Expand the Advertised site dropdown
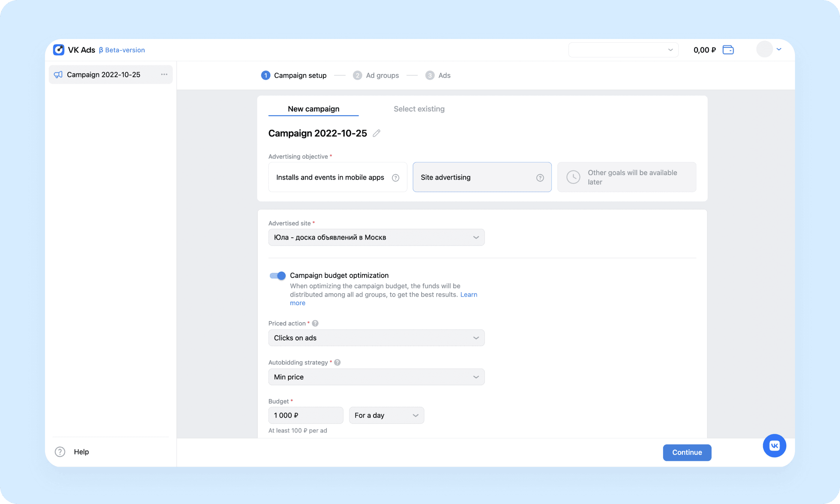The height and width of the screenshot is (504, 840). click(x=476, y=237)
